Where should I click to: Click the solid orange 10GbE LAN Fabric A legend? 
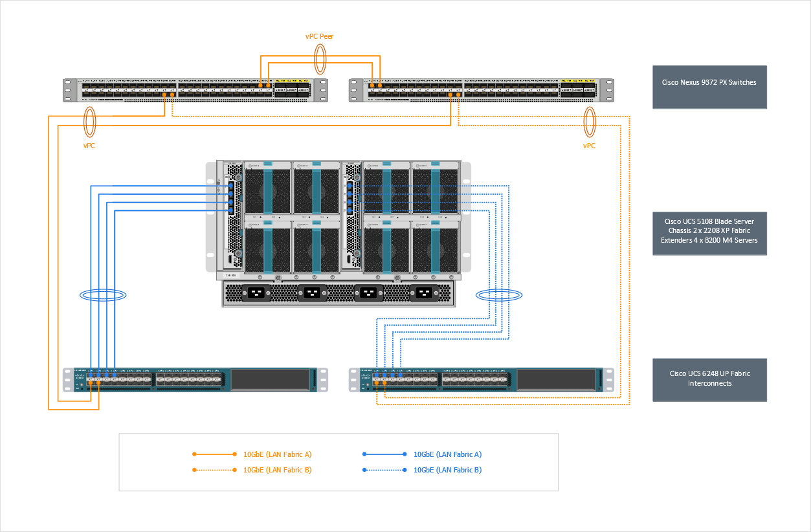coord(252,454)
